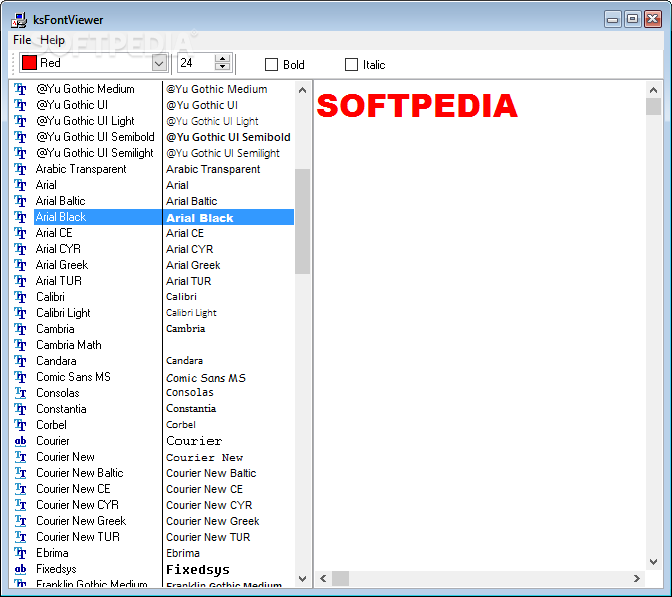This screenshot has width=672, height=597.
Task: Click the font list scrollbar up arrow
Action: pyautogui.click(x=302, y=90)
